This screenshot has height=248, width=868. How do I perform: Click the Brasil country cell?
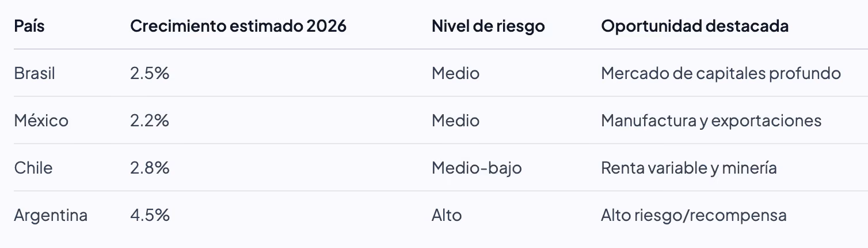coord(35,73)
